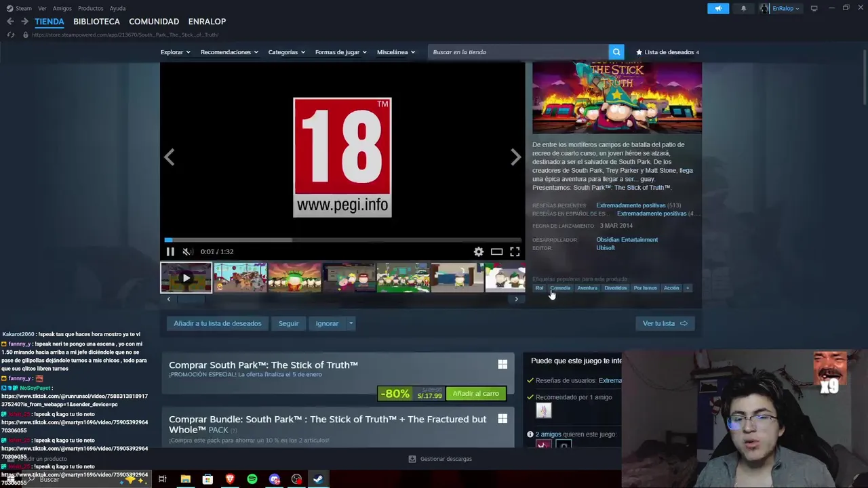Open the Ver menu

point(42,8)
